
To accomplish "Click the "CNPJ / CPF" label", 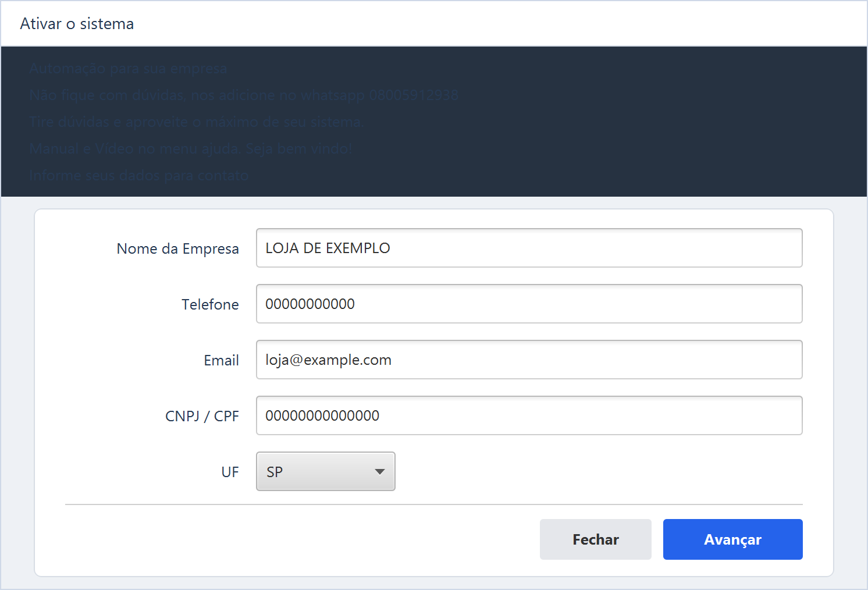I will (x=202, y=416).
